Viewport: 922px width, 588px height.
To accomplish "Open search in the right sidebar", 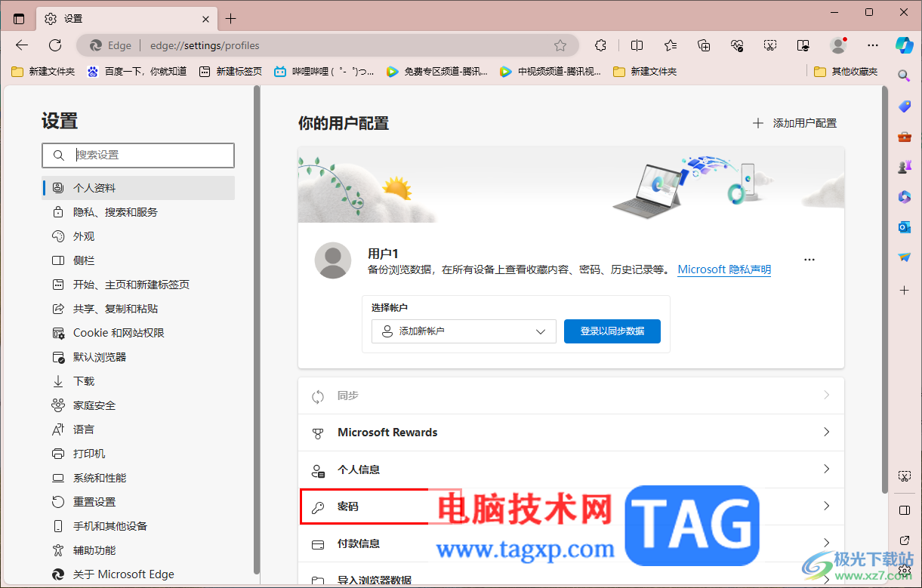I will click(x=904, y=75).
